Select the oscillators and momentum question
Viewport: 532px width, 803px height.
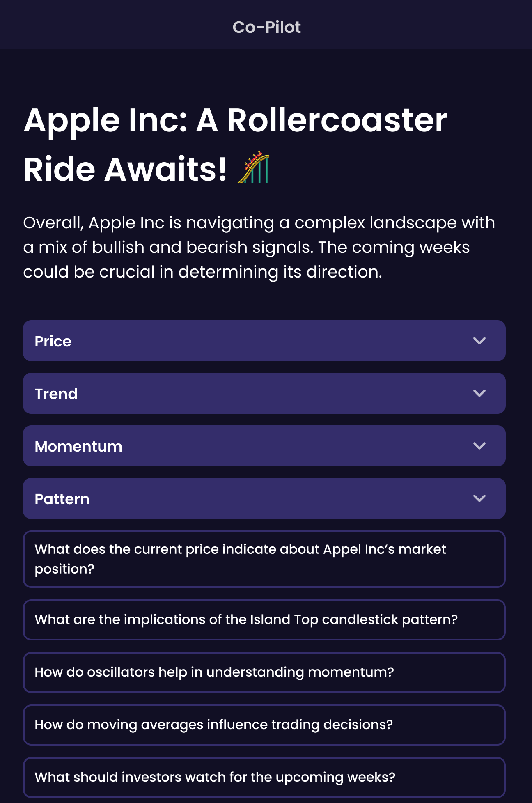(x=264, y=672)
